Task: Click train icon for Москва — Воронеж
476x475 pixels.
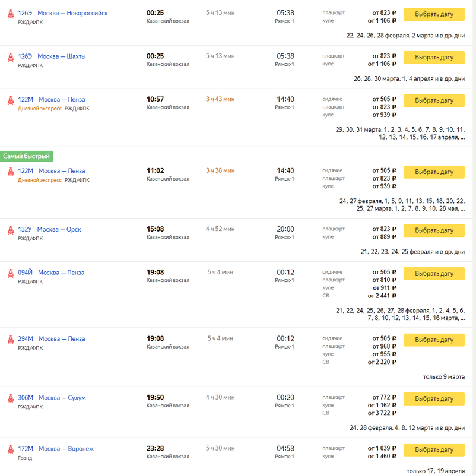Action: pyautogui.click(x=11, y=449)
